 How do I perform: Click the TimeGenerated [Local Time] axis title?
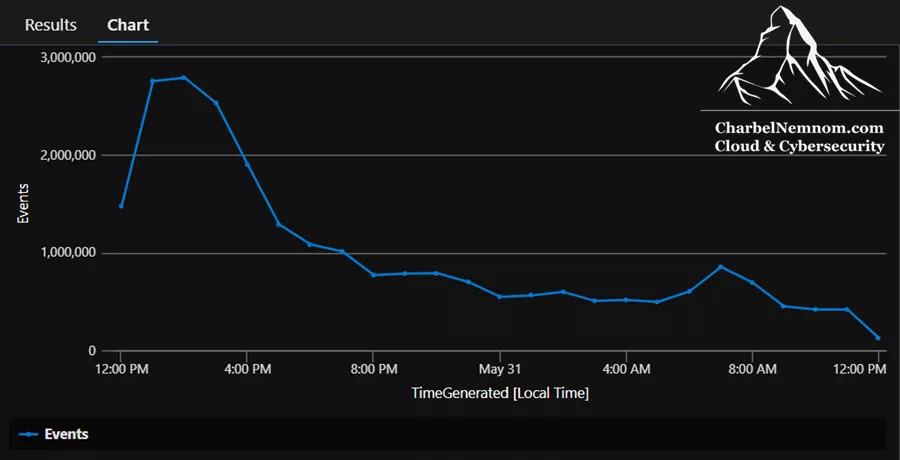[x=500, y=393]
